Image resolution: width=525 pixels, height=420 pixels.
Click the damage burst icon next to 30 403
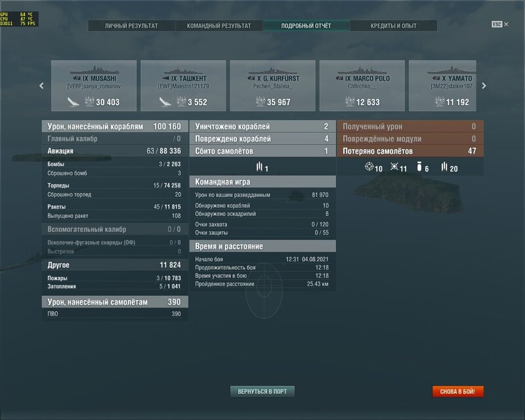point(89,101)
